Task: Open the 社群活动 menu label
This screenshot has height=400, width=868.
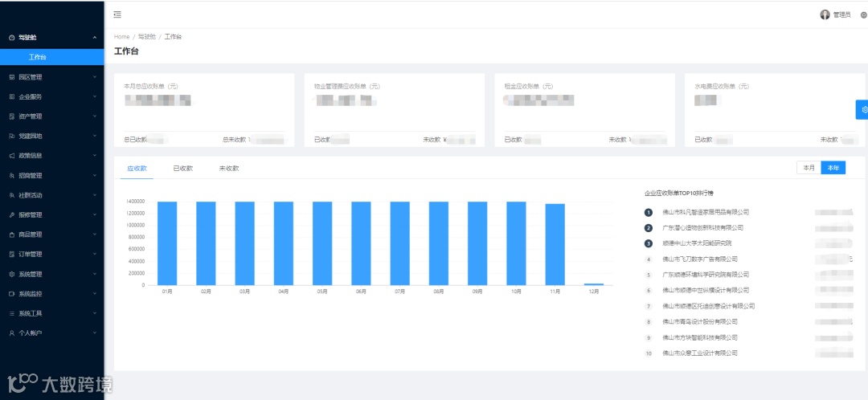Action: [31, 195]
